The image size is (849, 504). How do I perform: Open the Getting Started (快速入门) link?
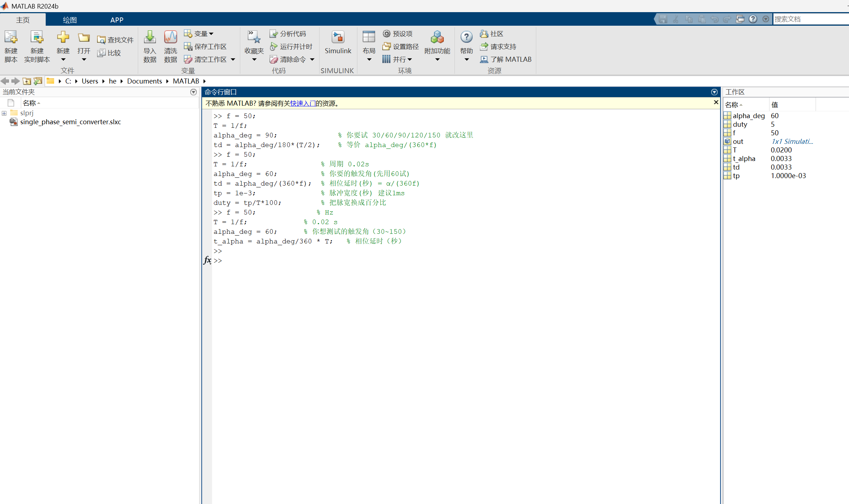302,104
